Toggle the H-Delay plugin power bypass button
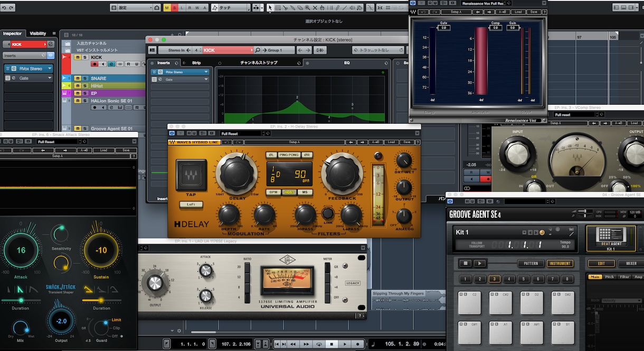This screenshot has height=351, width=644. click(172, 133)
